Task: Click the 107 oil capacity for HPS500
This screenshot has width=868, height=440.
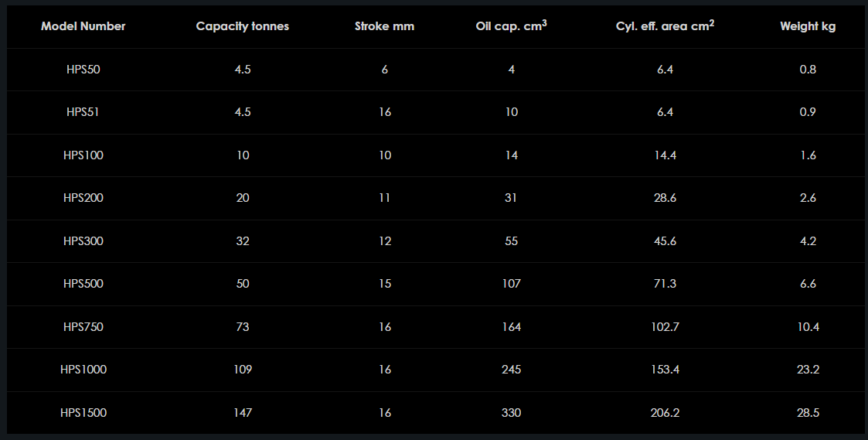Action: point(511,284)
